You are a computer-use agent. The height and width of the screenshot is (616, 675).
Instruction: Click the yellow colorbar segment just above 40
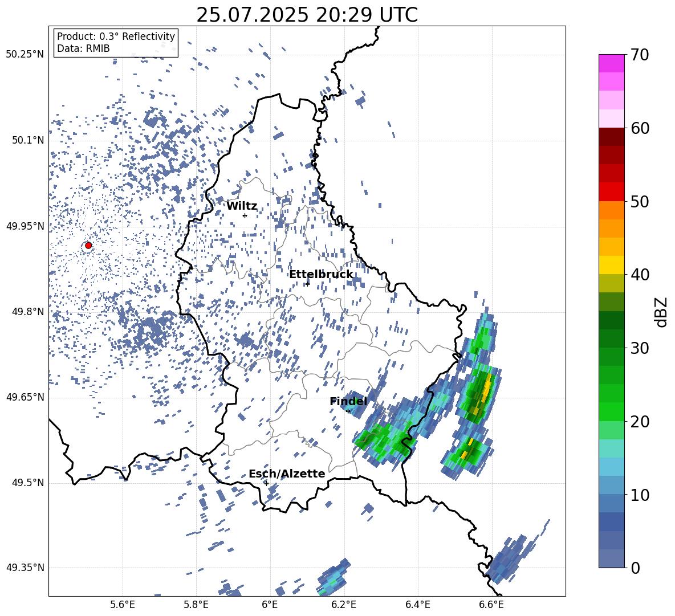(x=611, y=265)
